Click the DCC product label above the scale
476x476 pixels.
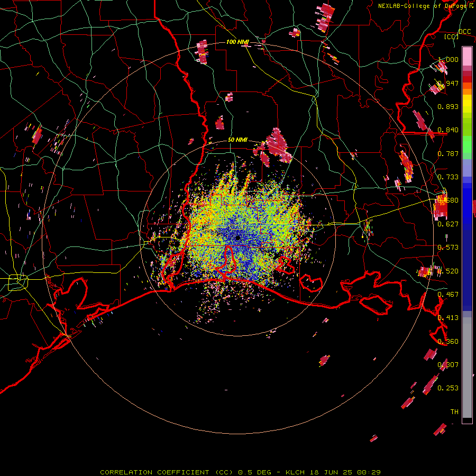click(464, 32)
